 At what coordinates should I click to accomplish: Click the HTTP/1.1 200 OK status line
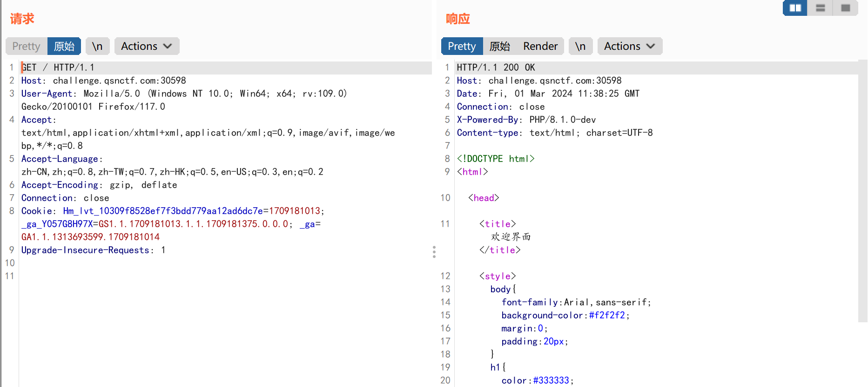point(496,68)
